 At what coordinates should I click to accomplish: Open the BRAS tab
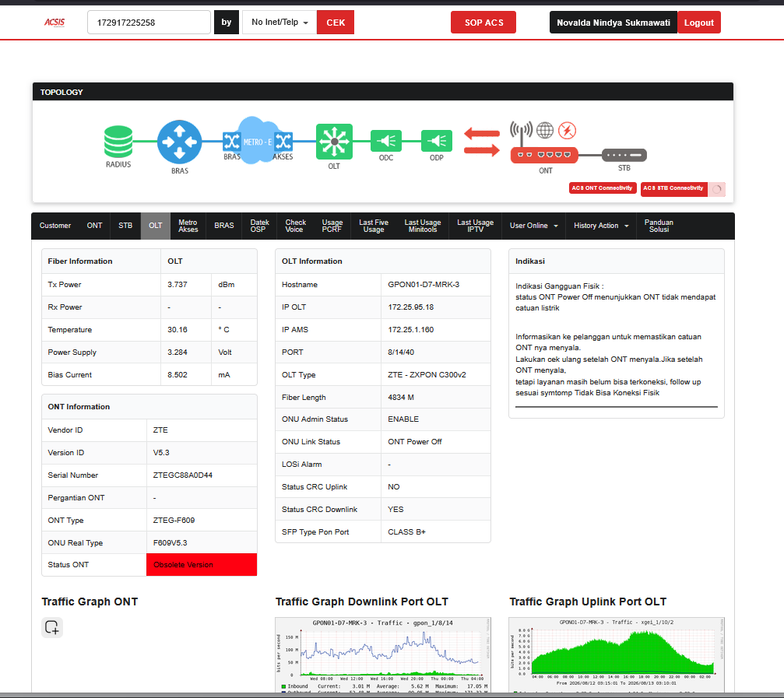point(224,226)
